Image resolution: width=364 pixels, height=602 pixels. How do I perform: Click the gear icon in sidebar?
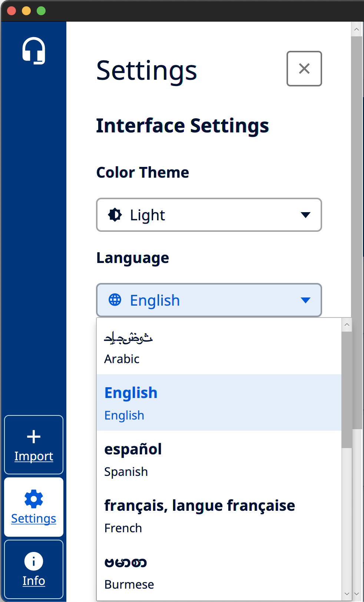click(34, 499)
